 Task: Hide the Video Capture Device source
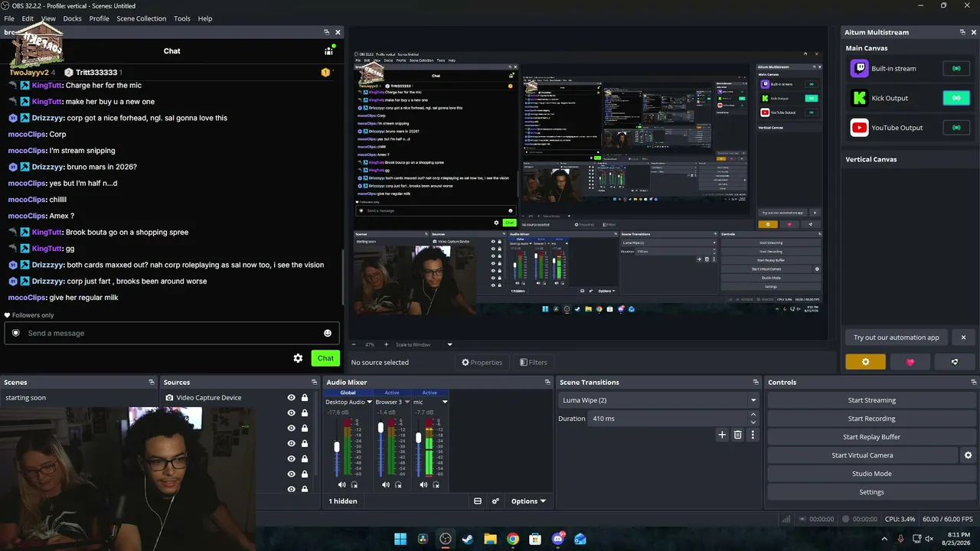point(291,398)
